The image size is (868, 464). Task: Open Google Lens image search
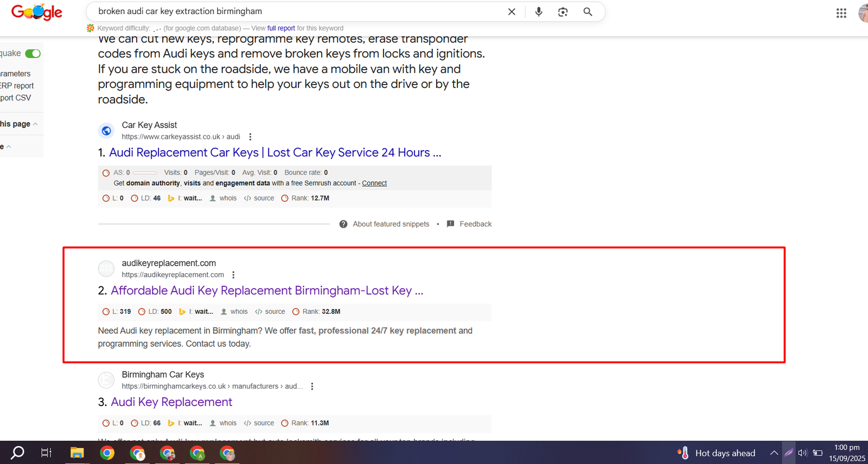[563, 12]
